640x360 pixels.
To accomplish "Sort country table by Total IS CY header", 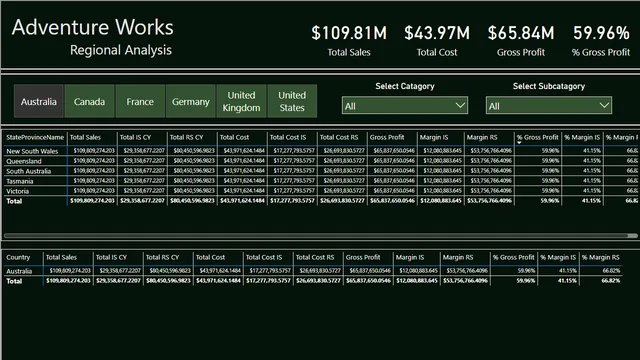I will pos(111,258).
